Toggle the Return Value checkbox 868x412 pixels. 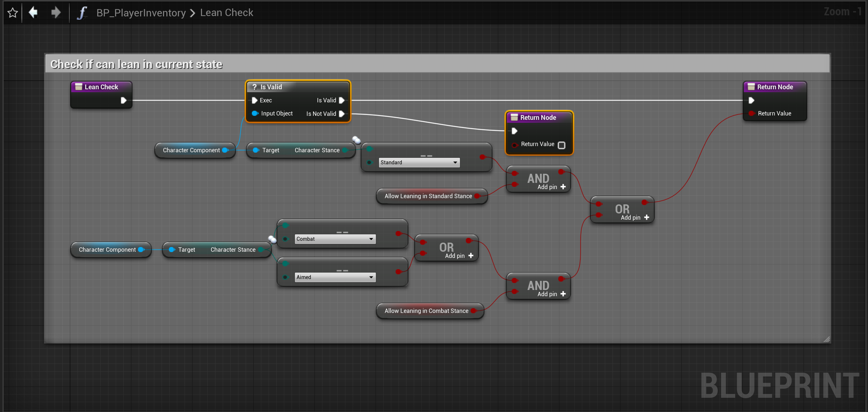coord(562,145)
